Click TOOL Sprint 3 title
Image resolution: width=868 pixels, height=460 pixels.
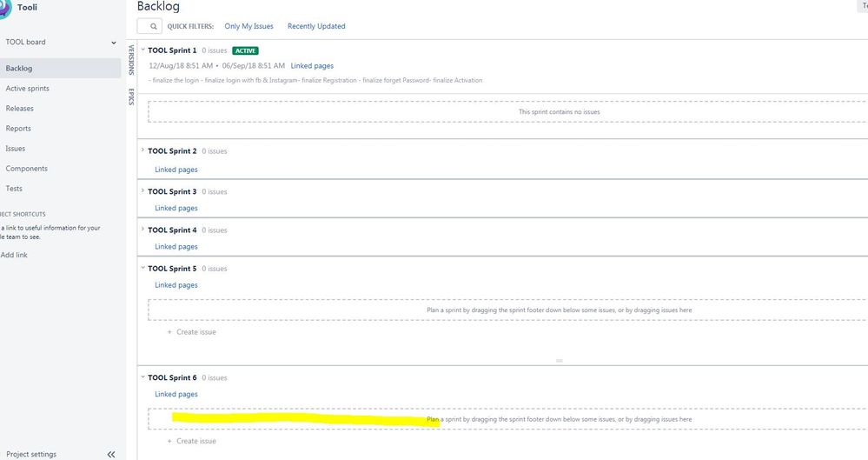coord(172,191)
